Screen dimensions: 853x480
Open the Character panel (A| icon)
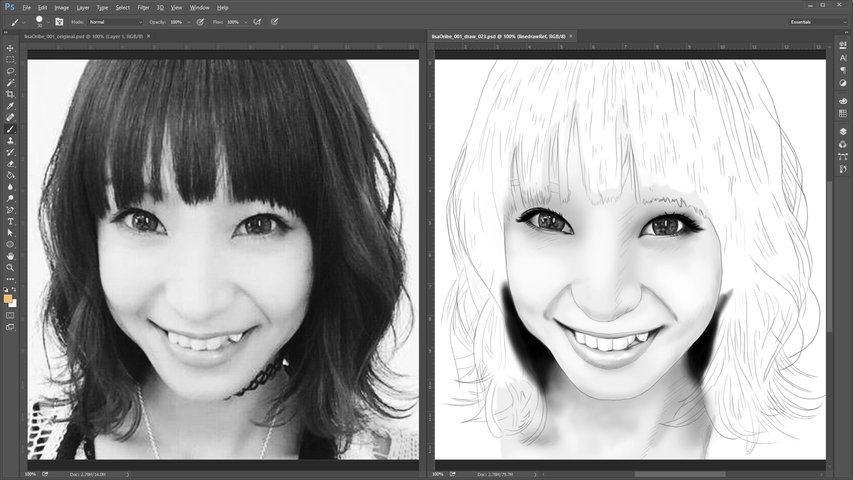843,58
